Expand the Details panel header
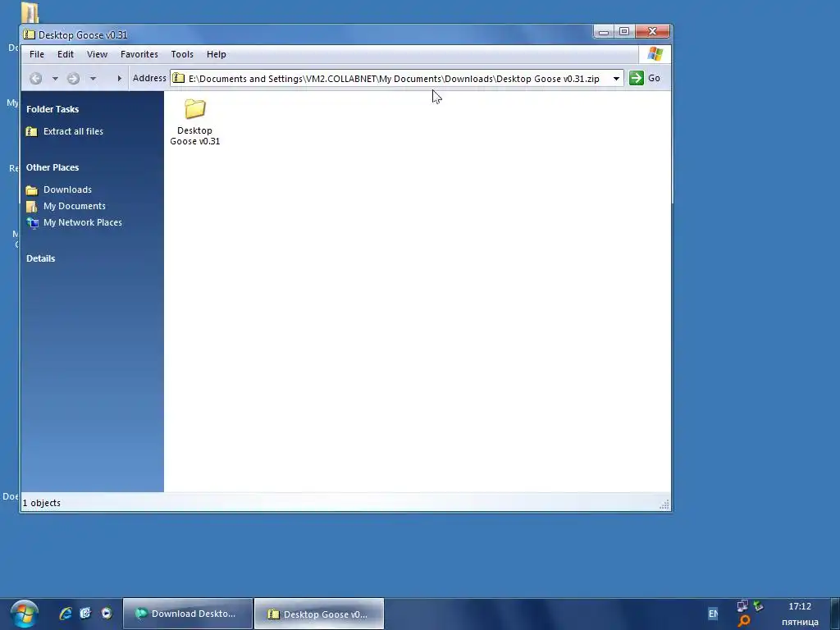 pyautogui.click(x=41, y=258)
